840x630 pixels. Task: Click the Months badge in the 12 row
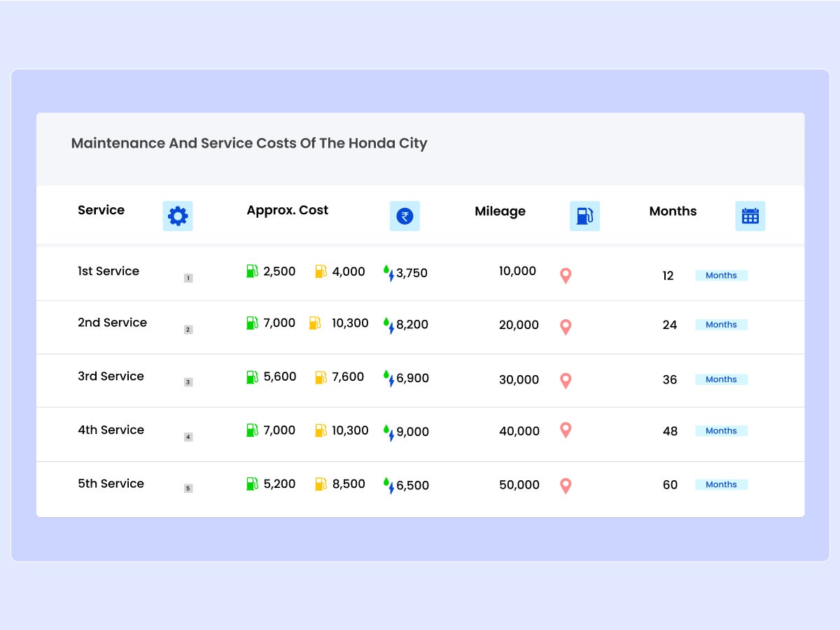tap(721, 275)
